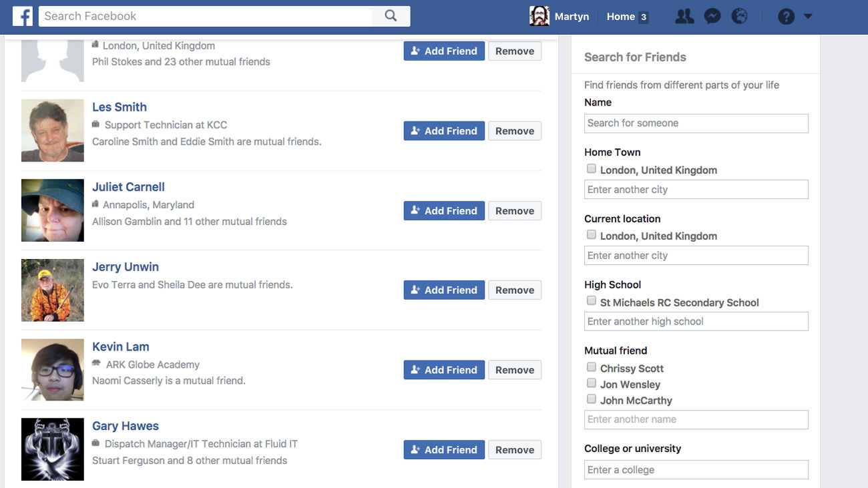
Task: Open Kevin Lam's profile name link
Action: click(x=121, y=346)
